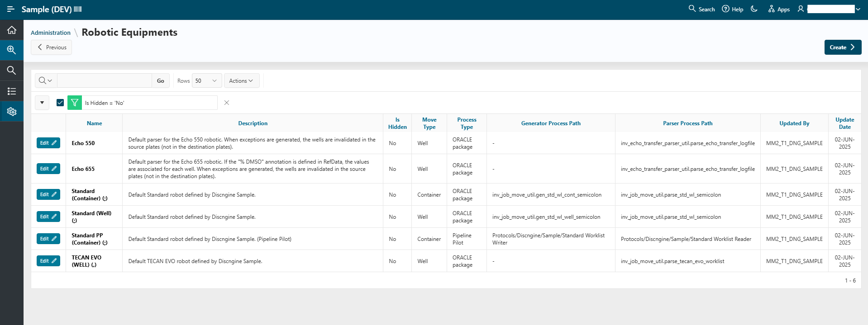Open the Update Date column header

click(x=845, y=123)
